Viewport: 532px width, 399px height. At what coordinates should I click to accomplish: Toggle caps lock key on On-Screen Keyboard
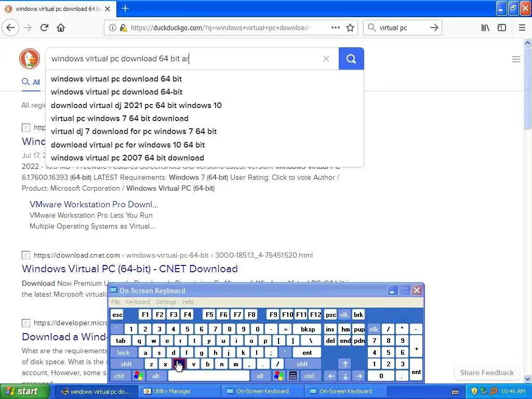[124, 353]
